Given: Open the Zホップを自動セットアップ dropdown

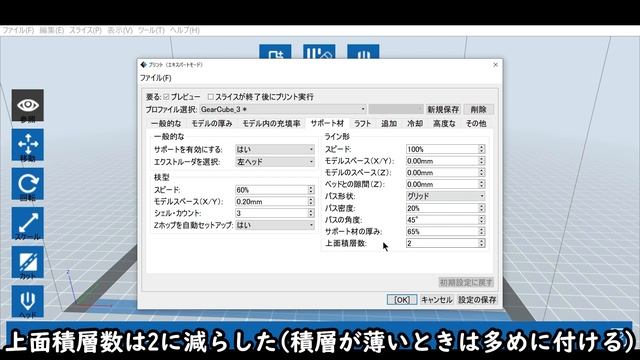Looking at the screenshot, I should (275, 225).
